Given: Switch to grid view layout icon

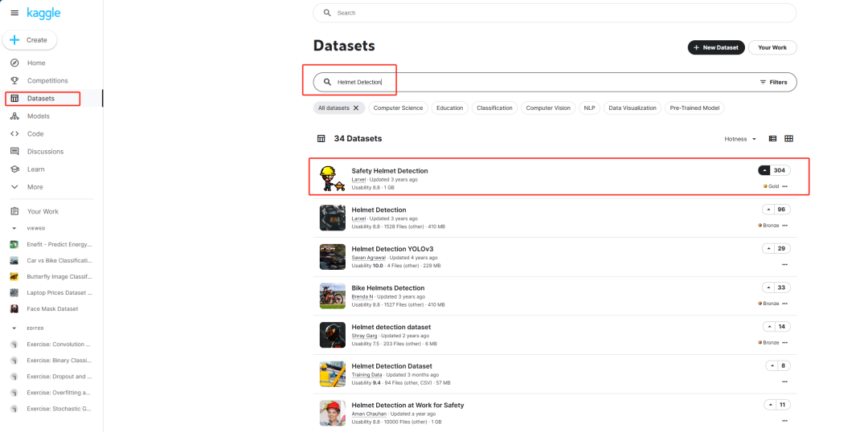Looking at the screenshot, I should point(788,139).
